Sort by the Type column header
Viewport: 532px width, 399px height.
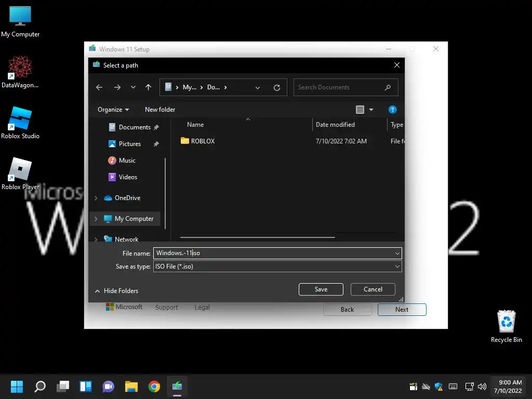pos(396,125)
